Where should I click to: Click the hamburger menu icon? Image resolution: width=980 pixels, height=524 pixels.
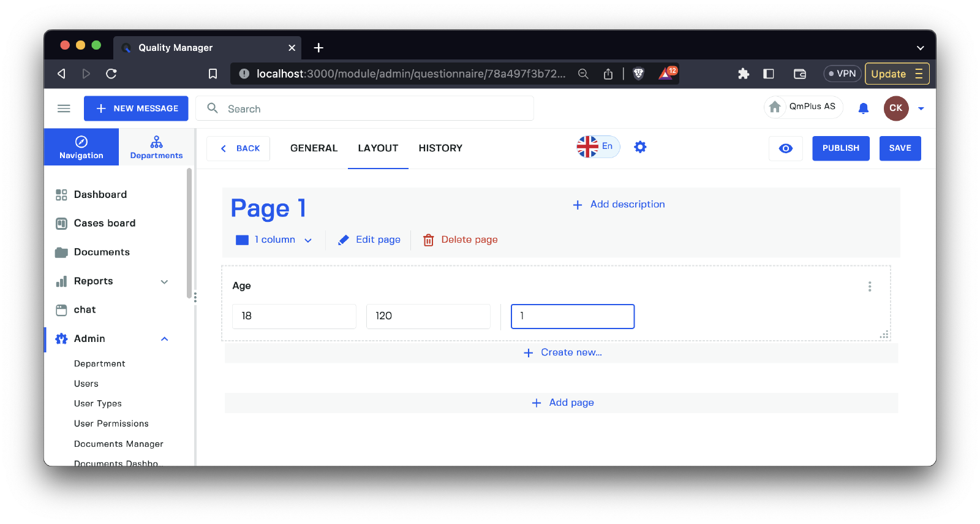64,108
